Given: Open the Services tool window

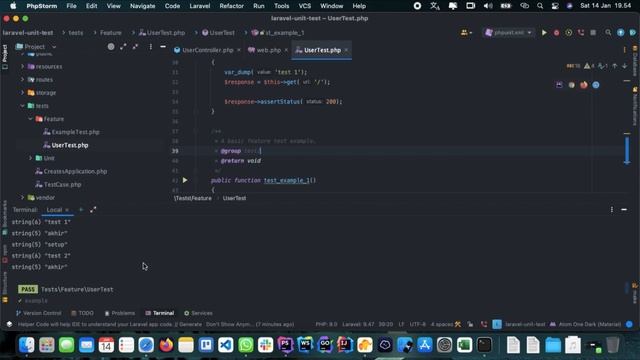Looking at the screenshot, I should point(198,313).
